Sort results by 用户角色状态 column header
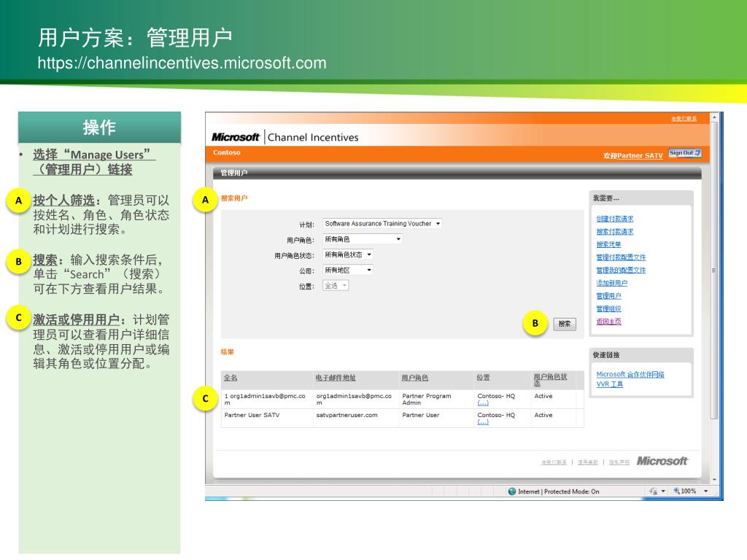This screenshot has width=747, height=560. point(550,379)
